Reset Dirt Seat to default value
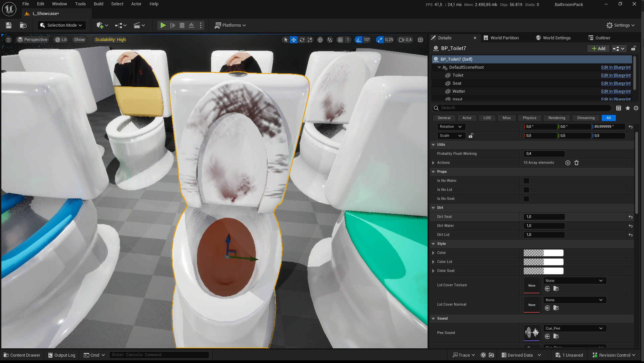 [x=631, y=217]
